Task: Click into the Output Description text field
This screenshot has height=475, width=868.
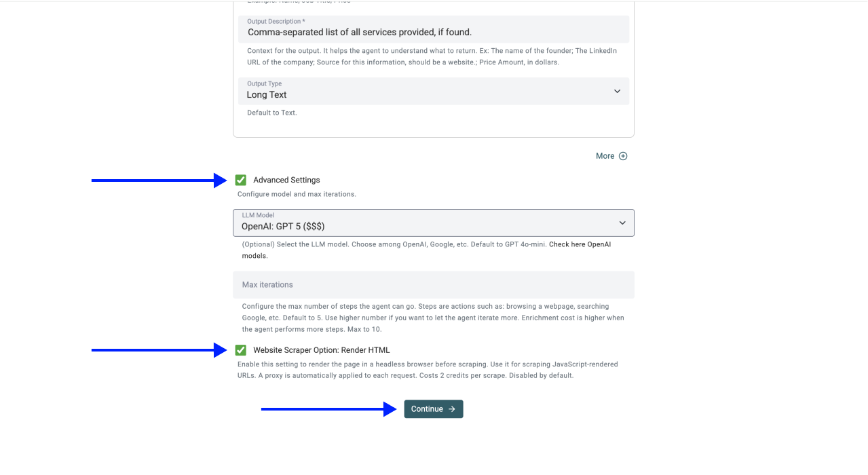Action: coord(433,32)
